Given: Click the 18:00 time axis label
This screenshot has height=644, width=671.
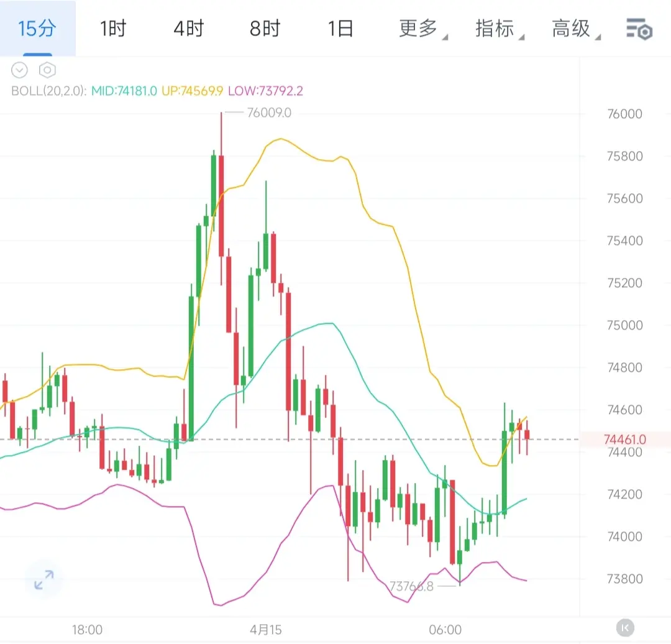Looking at the screenshot, I should 88,630.
